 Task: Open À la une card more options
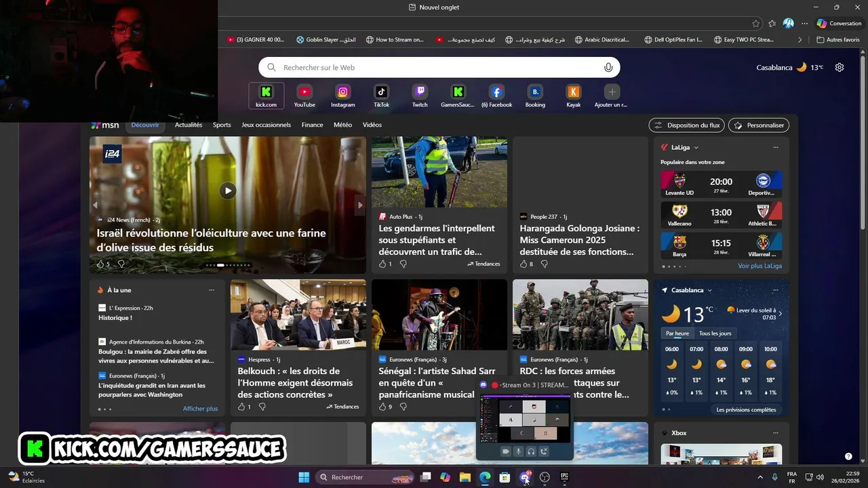click(x=212, y=290)
